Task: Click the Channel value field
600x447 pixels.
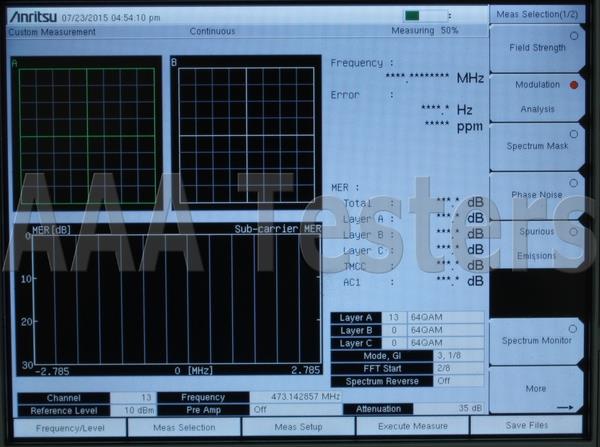Action: (x=133, y=397)
